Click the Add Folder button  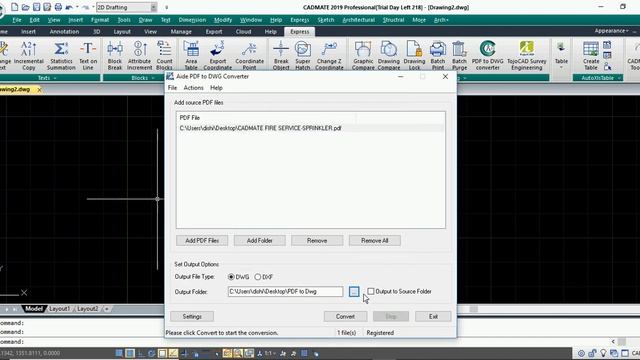260,240
